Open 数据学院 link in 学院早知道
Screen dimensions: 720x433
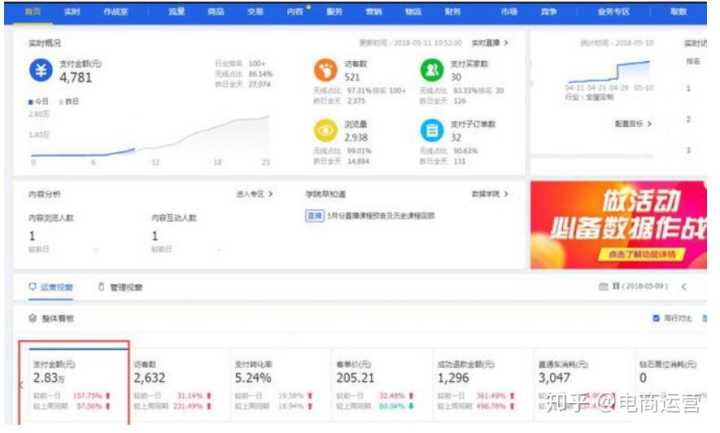(489, 194)
